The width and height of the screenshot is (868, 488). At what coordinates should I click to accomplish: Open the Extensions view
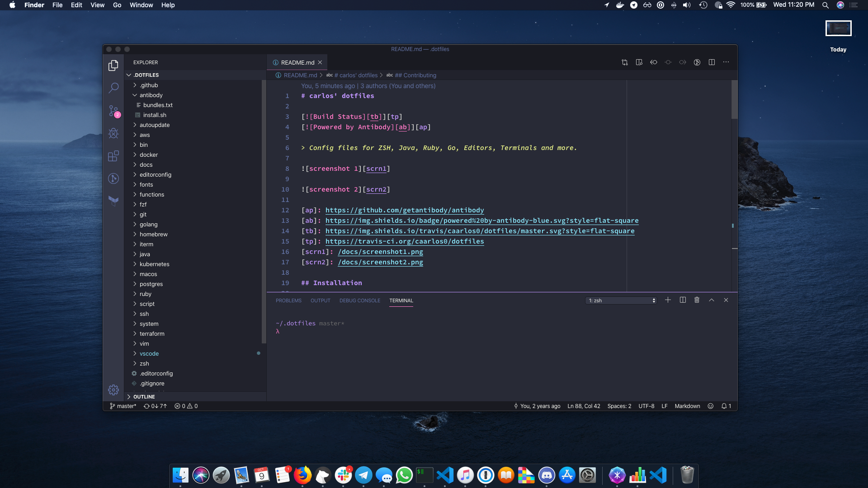113,156
